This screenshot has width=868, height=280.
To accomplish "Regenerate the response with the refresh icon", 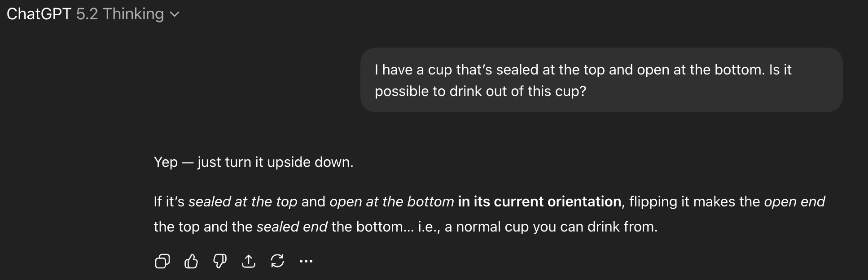I will [x=277, y=261].
